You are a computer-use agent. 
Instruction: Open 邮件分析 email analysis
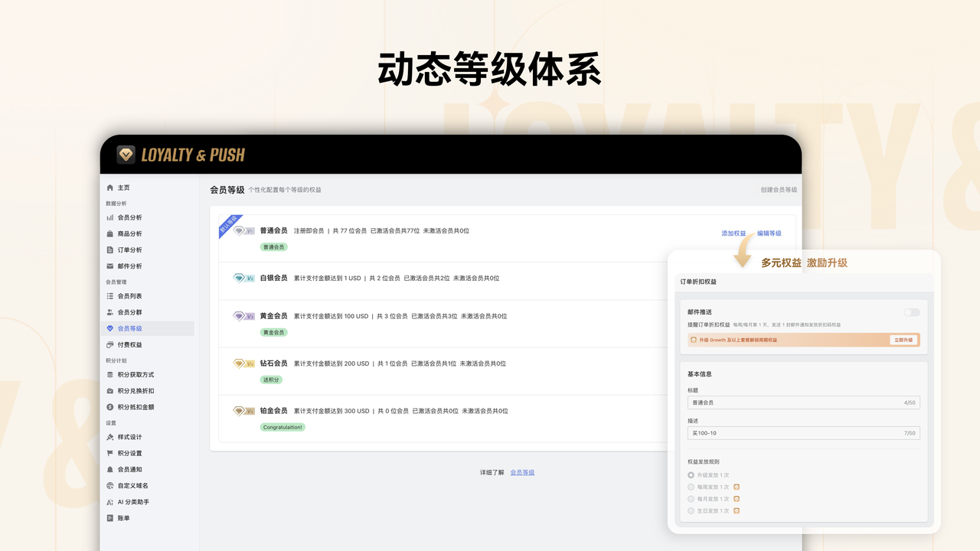pyautogui.click(x=129, y=266)
